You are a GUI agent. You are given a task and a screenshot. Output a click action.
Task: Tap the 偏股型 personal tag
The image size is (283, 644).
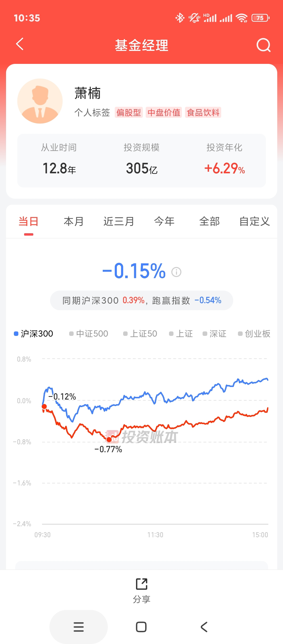coord(129,113)
